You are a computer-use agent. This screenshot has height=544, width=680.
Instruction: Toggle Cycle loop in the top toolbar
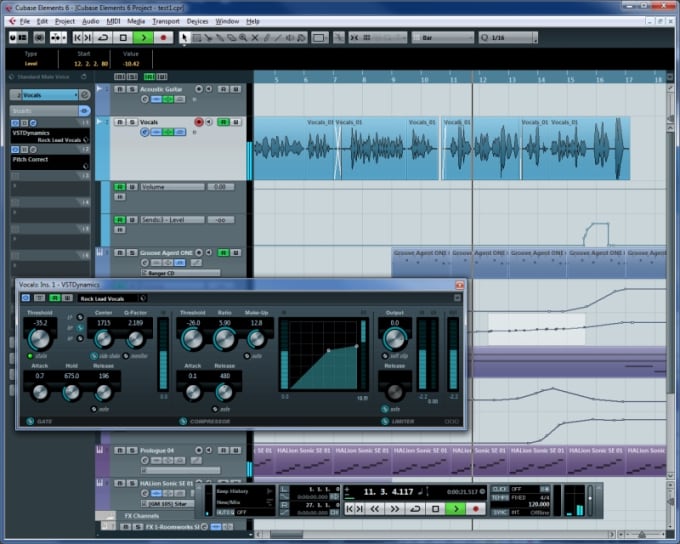click(x=103, y=38)
